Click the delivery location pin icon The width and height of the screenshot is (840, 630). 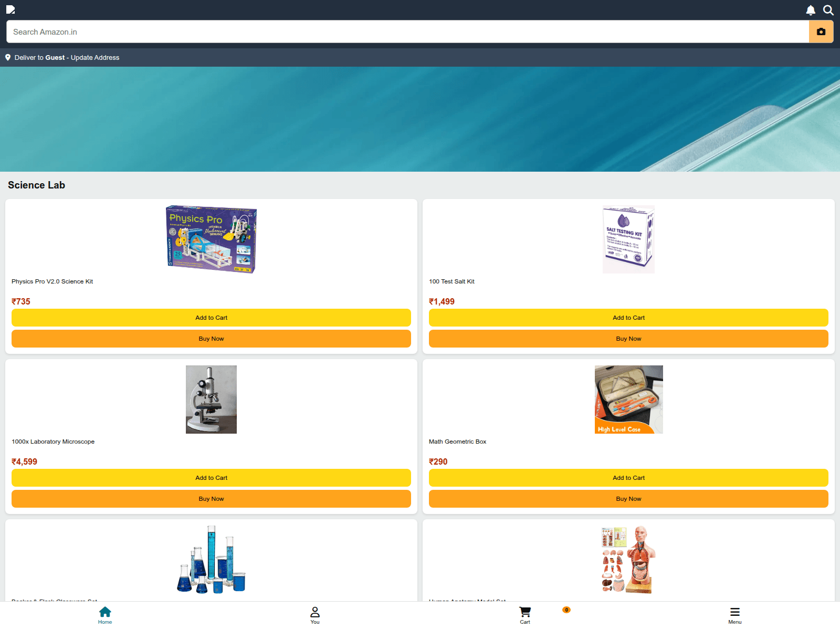tap(8, 58)
